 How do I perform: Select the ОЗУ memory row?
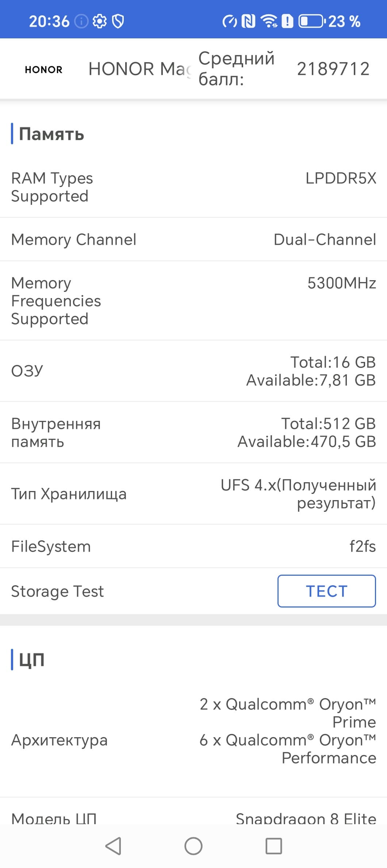(x=193, y=371)
